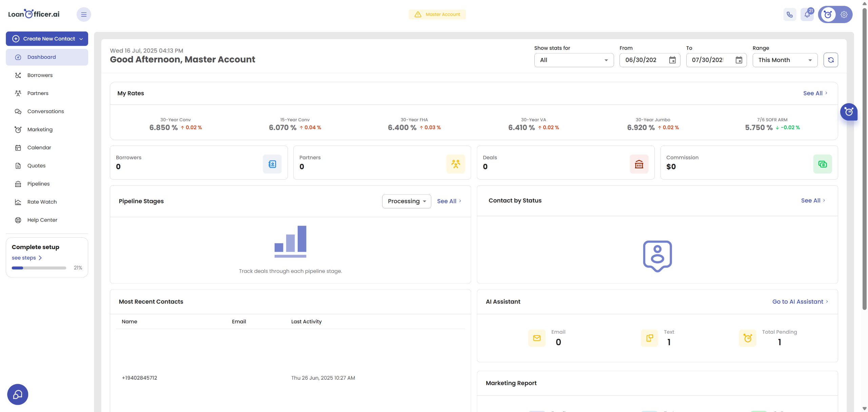
Task: Expand the Processing pipeline dropdown
Action: pos(407,201)
